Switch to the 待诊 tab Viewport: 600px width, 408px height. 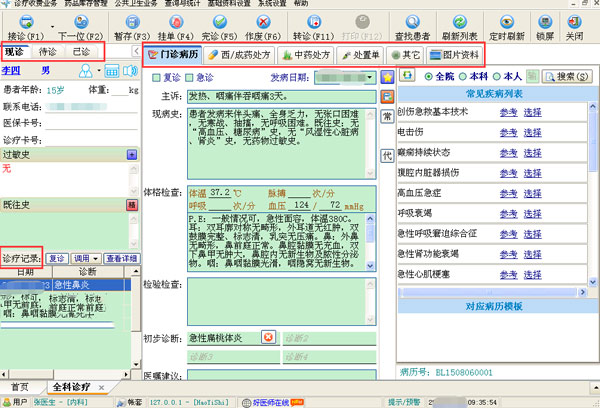[48, 52]
